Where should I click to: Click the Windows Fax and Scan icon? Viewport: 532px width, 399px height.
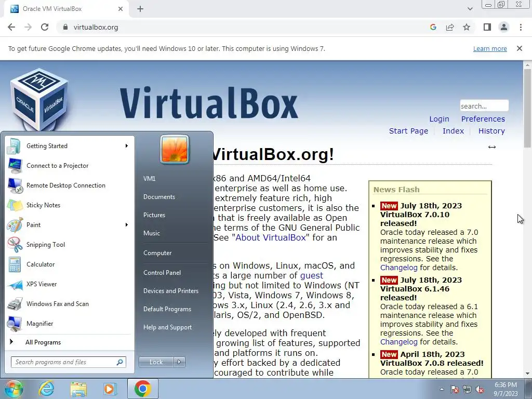click(15, 304)
